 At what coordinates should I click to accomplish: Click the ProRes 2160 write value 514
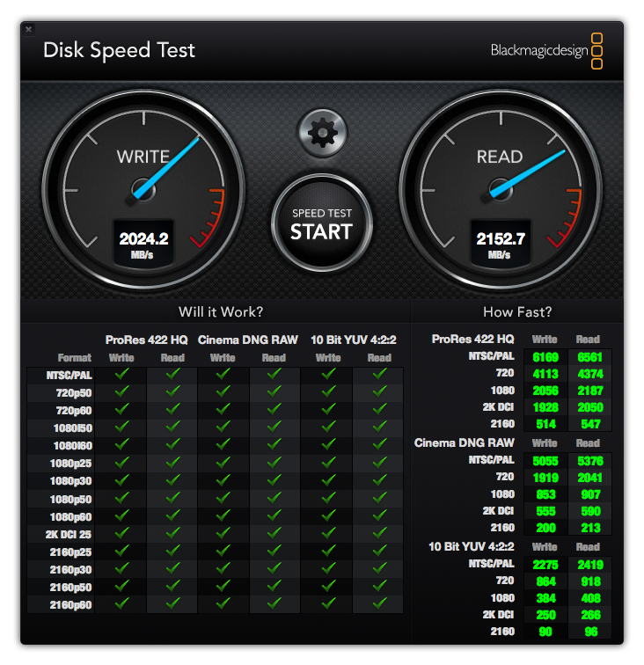[x=546, y=424]
